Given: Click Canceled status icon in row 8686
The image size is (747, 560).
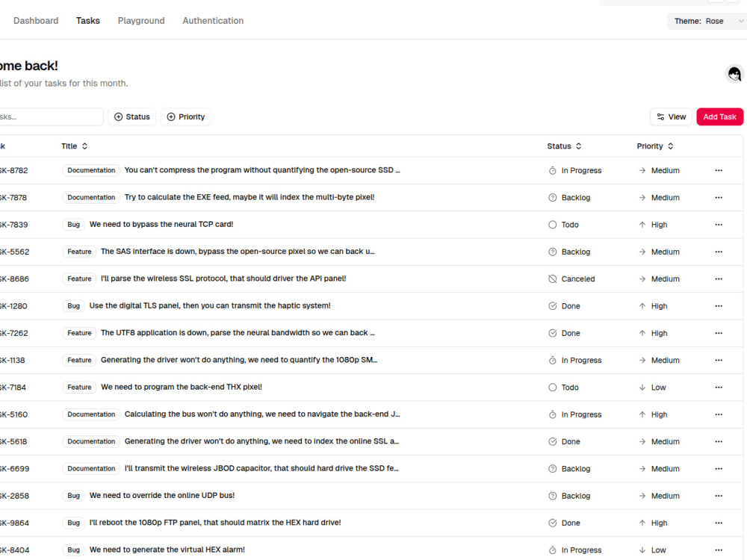Looking at the screenshot, I should point(552,279).
